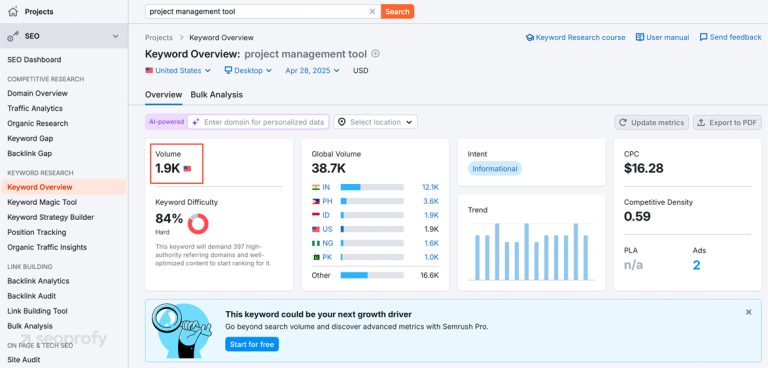Close the growth driver banner

tap(748, 312)
